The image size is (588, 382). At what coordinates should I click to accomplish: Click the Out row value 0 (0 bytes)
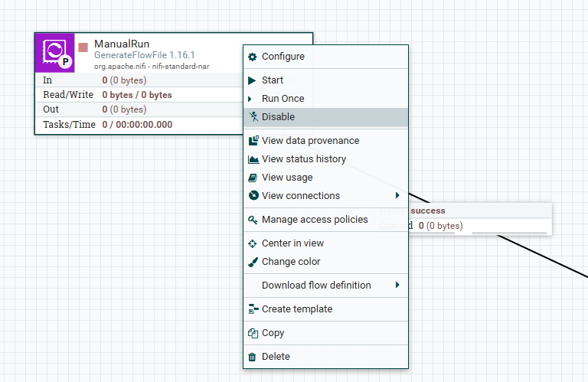coord(124,109)
